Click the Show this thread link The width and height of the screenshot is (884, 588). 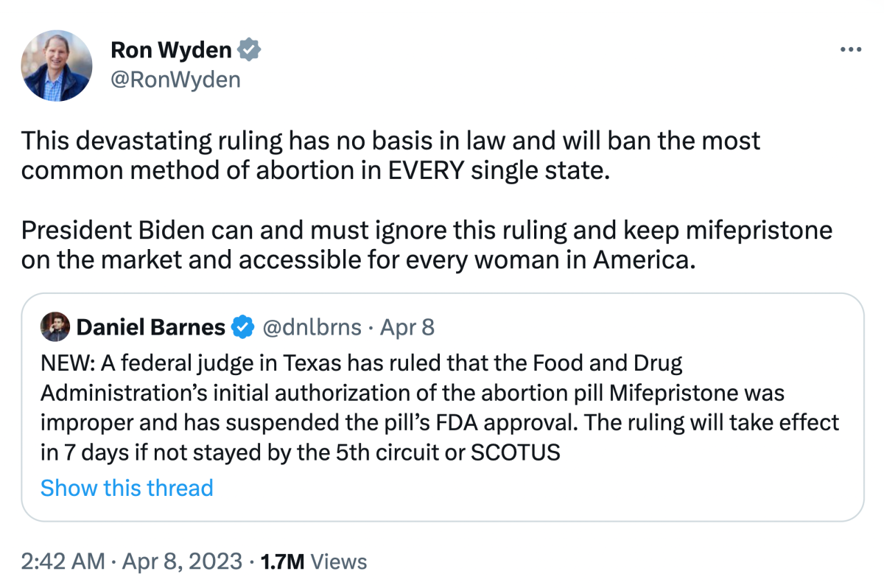[x=127, y=488]
